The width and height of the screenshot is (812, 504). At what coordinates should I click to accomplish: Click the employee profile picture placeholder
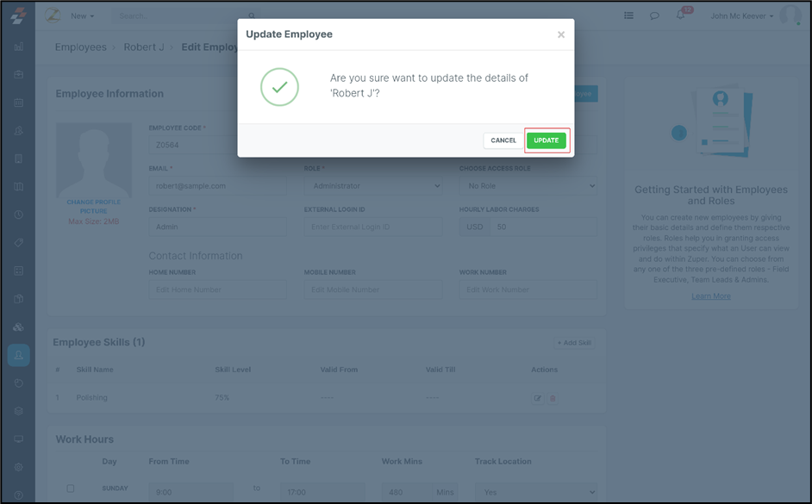[94, 160]
